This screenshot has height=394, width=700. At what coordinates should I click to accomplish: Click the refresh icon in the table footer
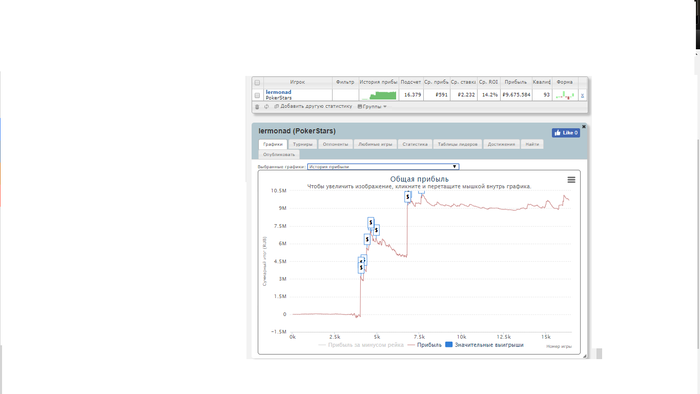coord(267,107)
